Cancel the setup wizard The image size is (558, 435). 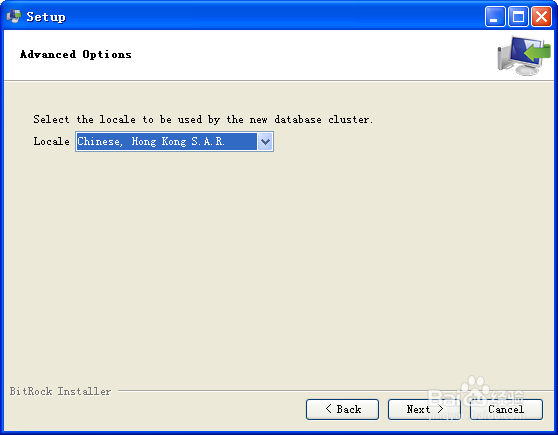(506, 409)
